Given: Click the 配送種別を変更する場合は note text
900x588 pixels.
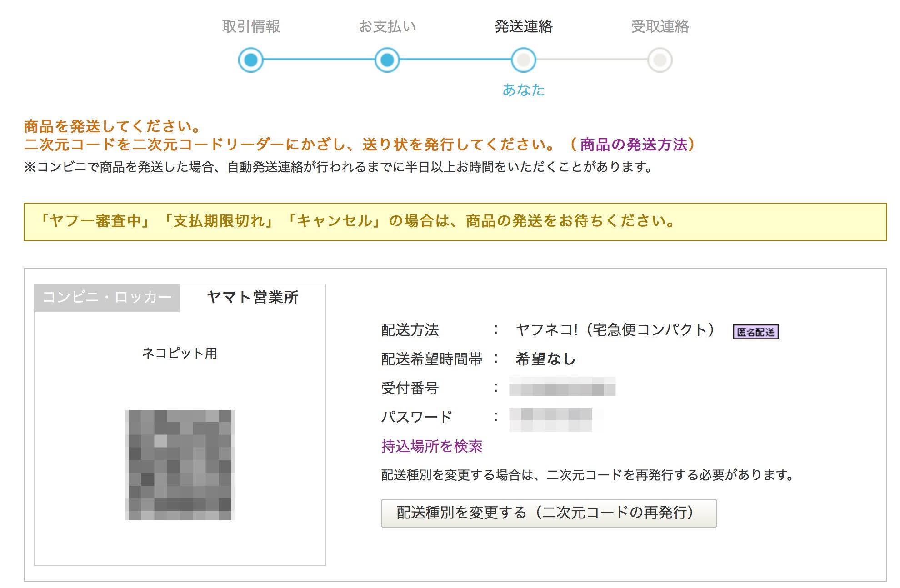Looking at the screenshot, I should click(x=588, y=475).
